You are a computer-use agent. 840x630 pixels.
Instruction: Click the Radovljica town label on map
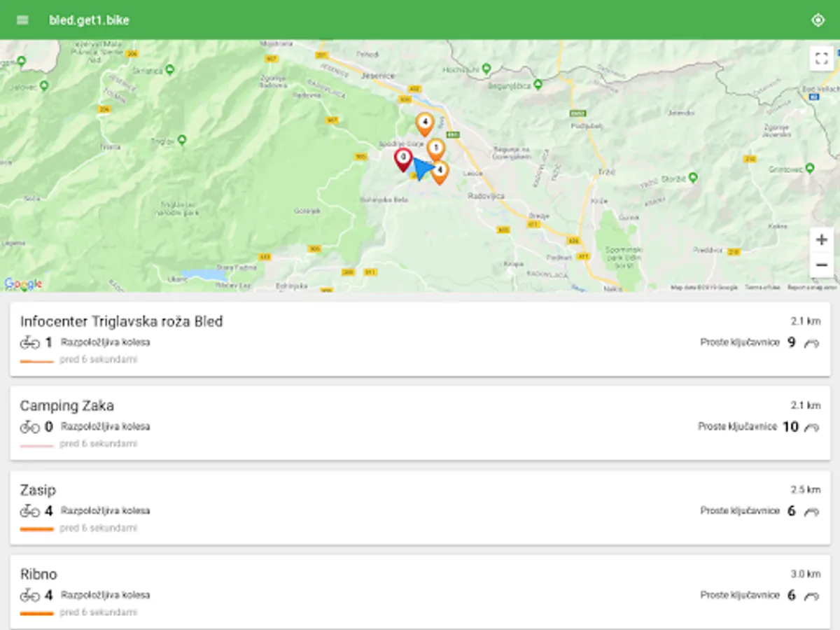point(486,196)
